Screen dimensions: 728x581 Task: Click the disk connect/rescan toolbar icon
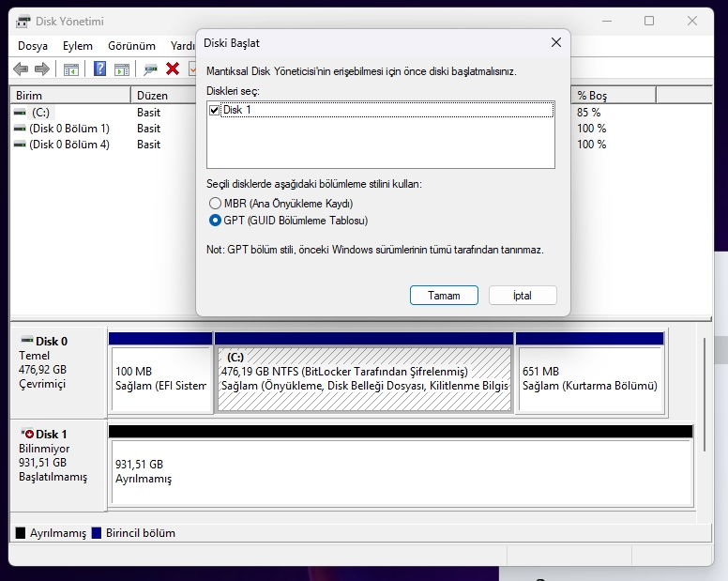[150, 69]
